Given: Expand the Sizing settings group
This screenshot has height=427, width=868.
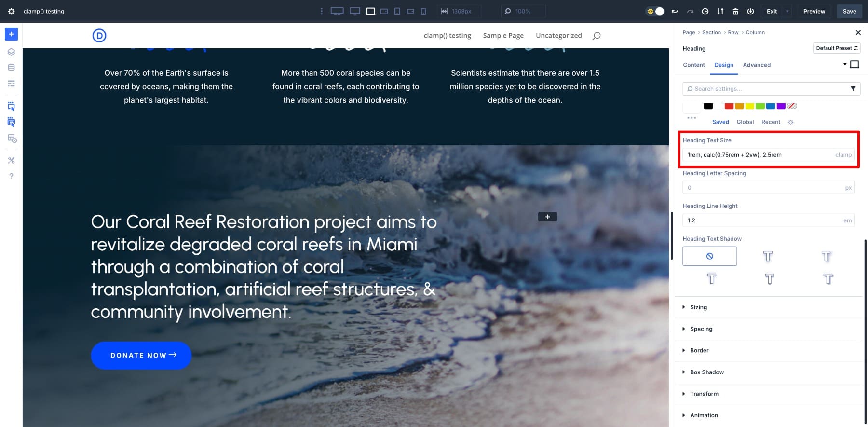Looking at the screenshot, I should pos(698,307).
